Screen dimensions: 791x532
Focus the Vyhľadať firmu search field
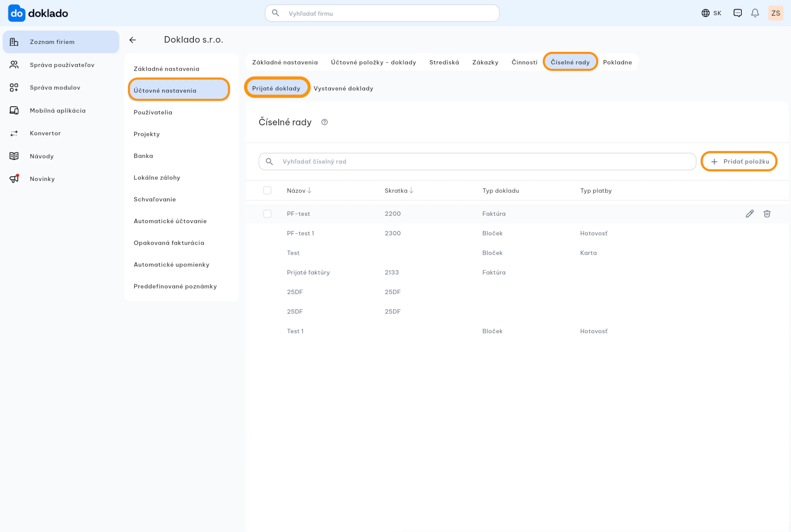382,13
